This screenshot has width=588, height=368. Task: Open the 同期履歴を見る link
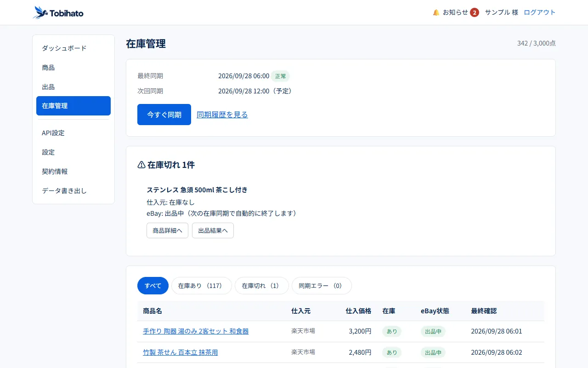[222, 115]
